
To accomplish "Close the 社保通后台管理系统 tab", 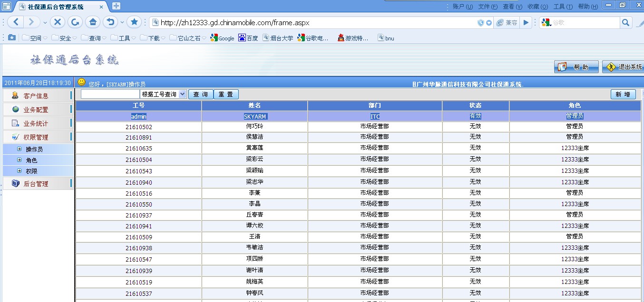I will click(x=101, y=7).
